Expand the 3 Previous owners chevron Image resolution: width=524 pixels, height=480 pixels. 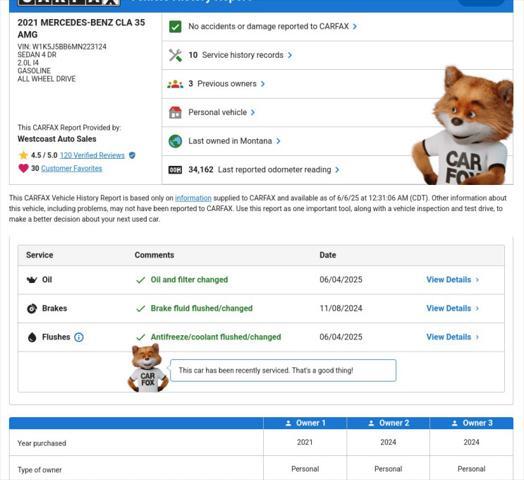click(263, 84)
